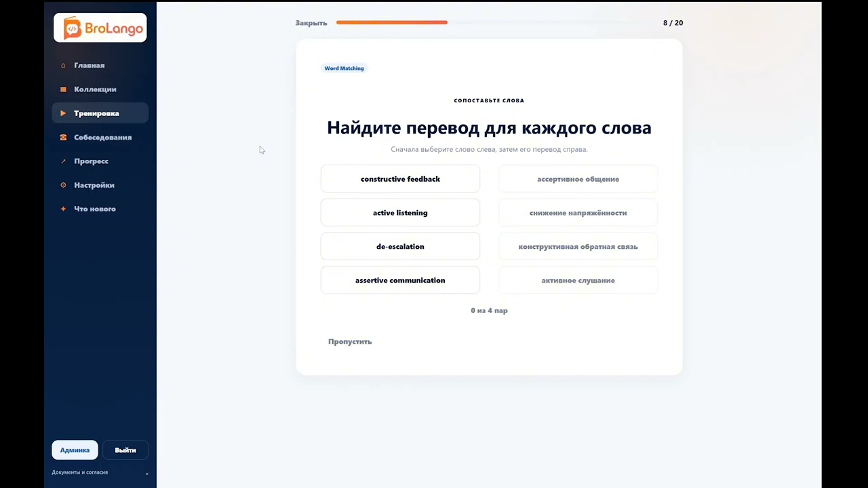Click the collections icon beside Коллекции
Screen dimensions: 868x488
(63, 89)
